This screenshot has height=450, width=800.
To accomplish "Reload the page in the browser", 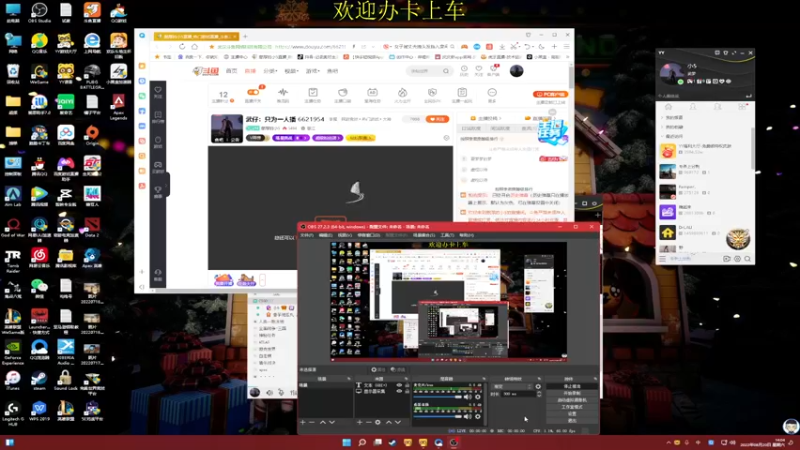I will click(x=182, y=46).
